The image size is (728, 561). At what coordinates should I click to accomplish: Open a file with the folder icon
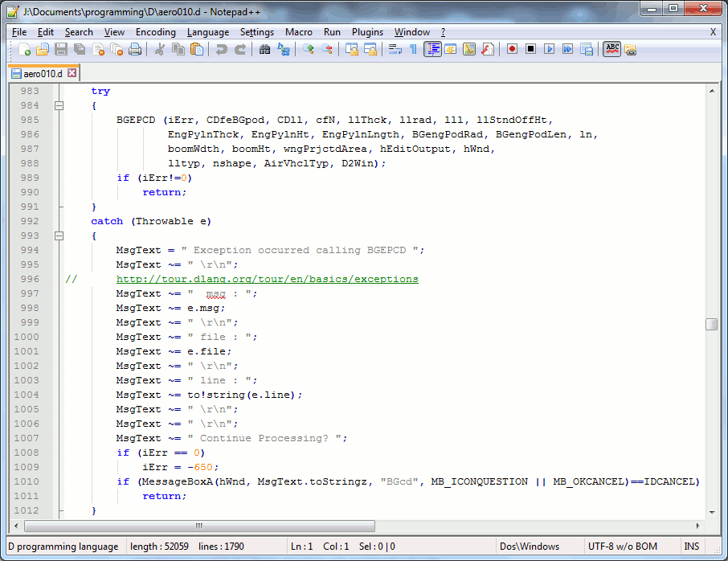(43, 50)
